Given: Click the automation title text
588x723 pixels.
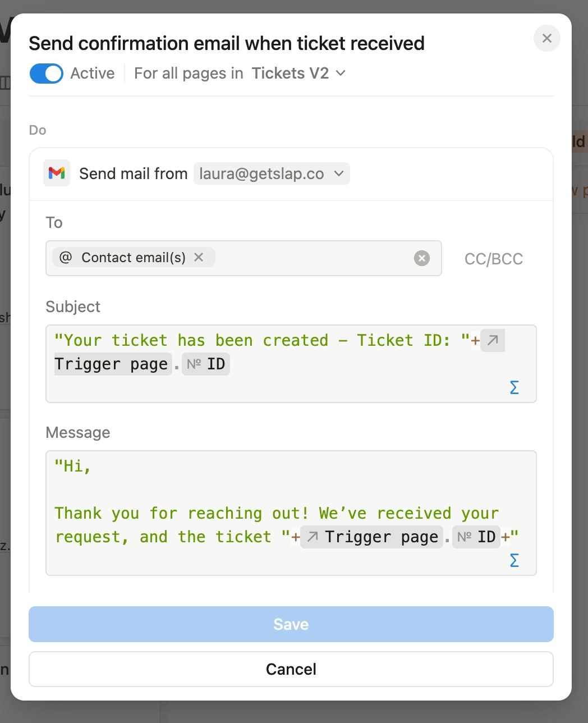Looking at the screenshot, I should coord(226,43).
